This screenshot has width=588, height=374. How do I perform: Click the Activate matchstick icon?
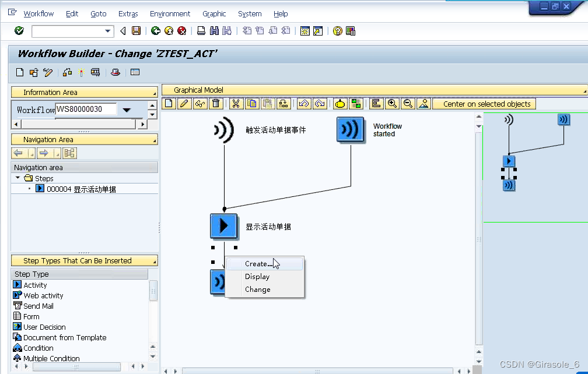pyautogui.click(x=82, y=73)
